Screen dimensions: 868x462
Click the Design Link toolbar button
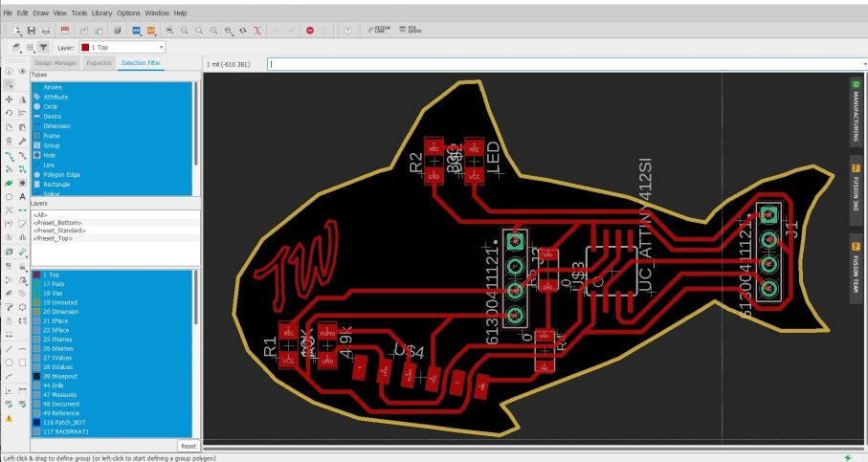click(378, 31)
